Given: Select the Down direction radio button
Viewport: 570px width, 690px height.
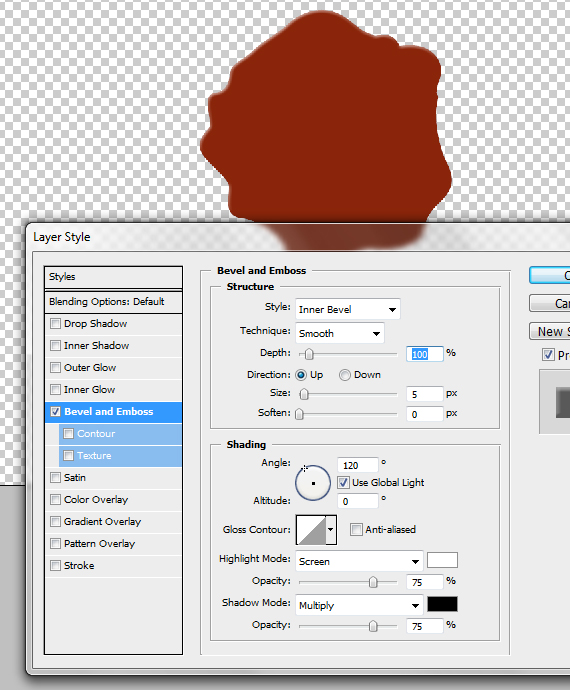Looking at the screenshot, I should pyautogui.click(x=345, y=375).
